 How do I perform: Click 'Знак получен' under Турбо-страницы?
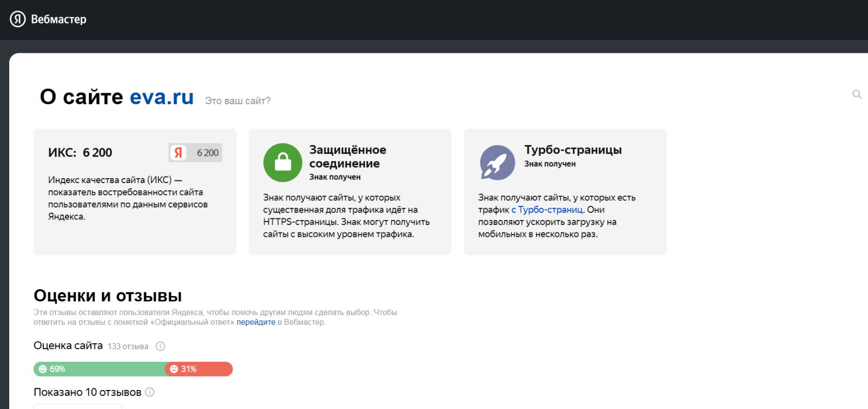(x=550, y=164)
